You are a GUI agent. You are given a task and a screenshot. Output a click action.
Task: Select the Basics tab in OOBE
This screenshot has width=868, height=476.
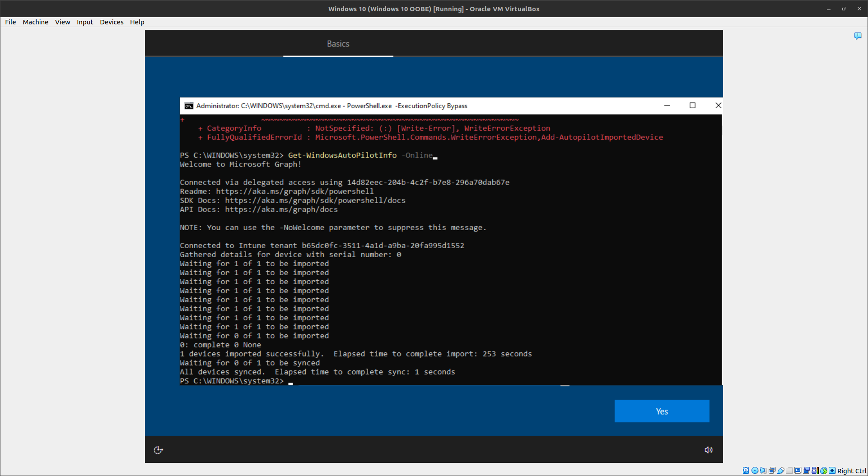point(338,44)
